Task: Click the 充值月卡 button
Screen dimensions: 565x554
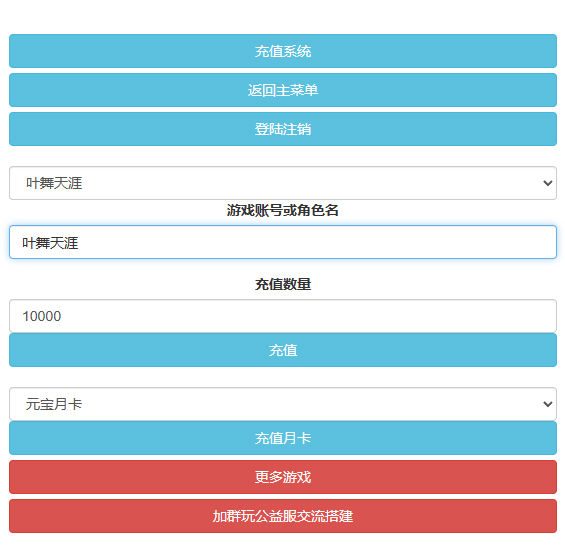Action: (x=283, y=438)
